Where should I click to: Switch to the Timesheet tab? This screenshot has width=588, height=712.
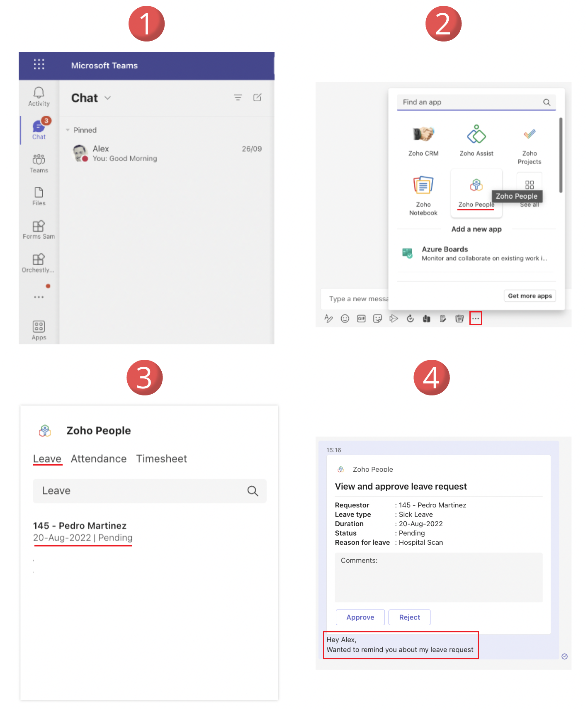point(162,458)
